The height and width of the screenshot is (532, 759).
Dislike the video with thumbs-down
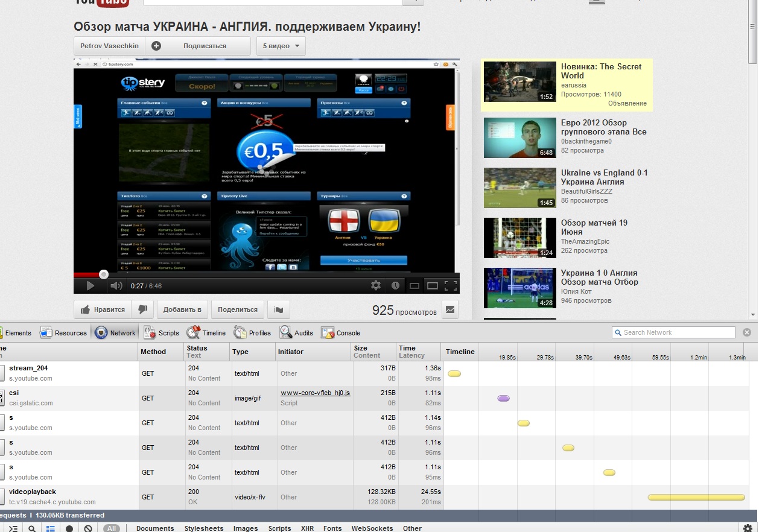[x=143, y=309]
